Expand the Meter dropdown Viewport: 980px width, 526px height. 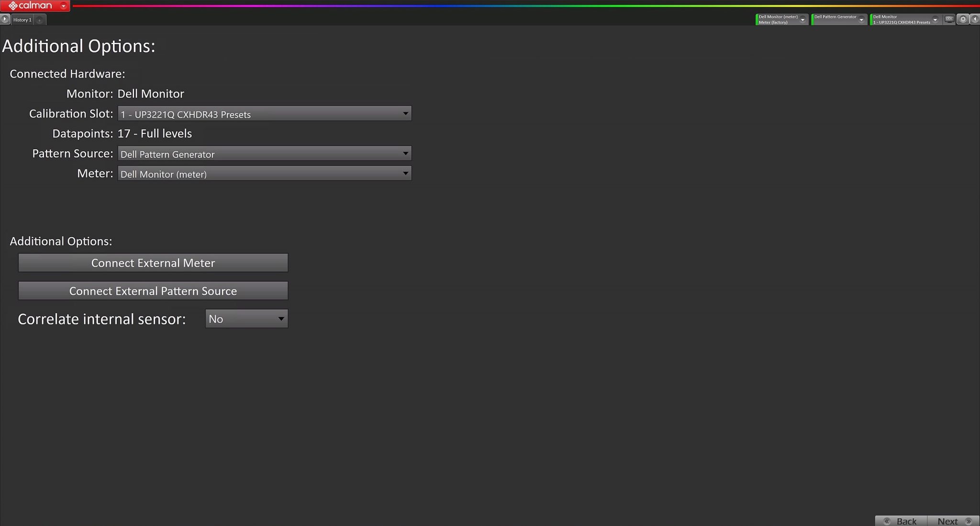pos(406,173)
